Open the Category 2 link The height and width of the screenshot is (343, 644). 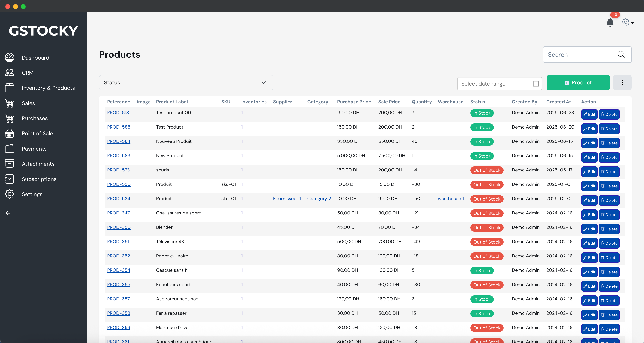click(319, 199)
